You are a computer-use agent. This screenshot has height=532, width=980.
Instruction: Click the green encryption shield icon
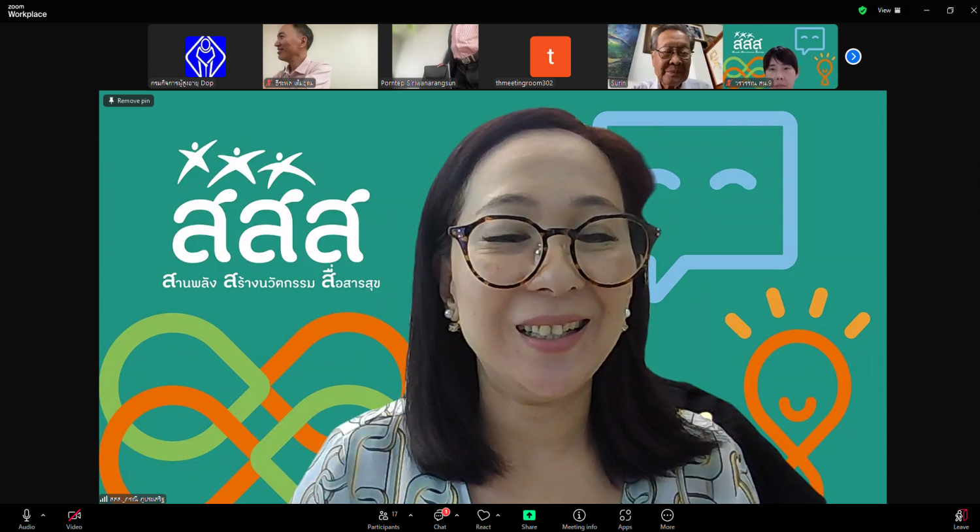862,10
